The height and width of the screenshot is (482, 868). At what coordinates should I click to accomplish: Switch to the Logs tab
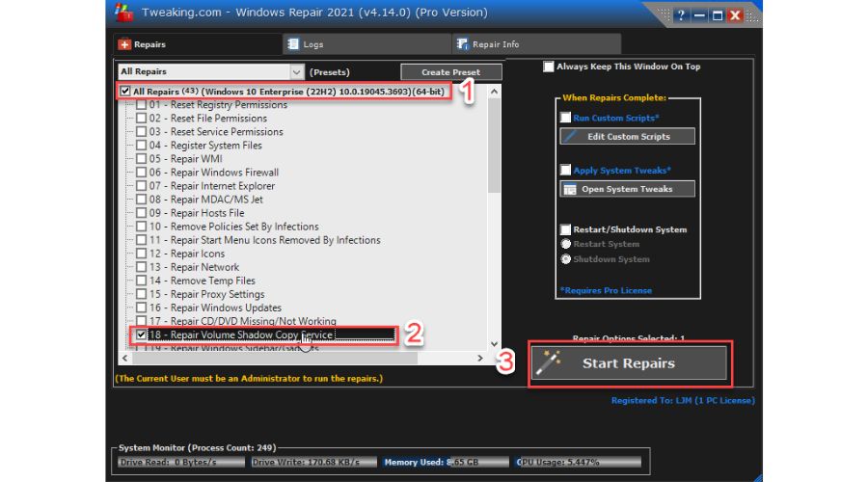click(367, 44)
